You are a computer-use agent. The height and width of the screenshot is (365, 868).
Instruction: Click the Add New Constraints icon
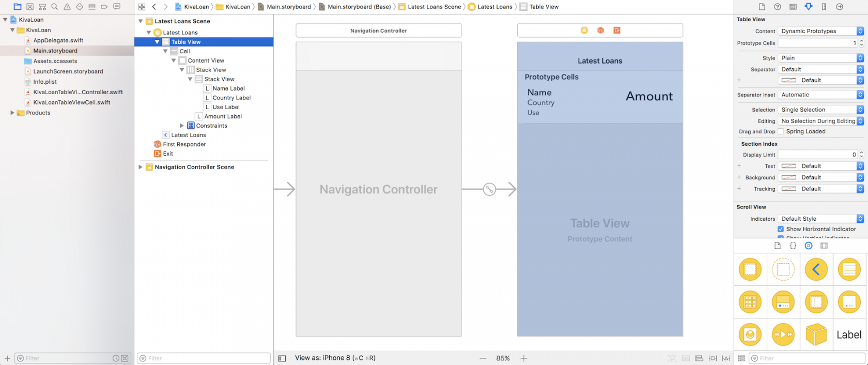[712, 358]
